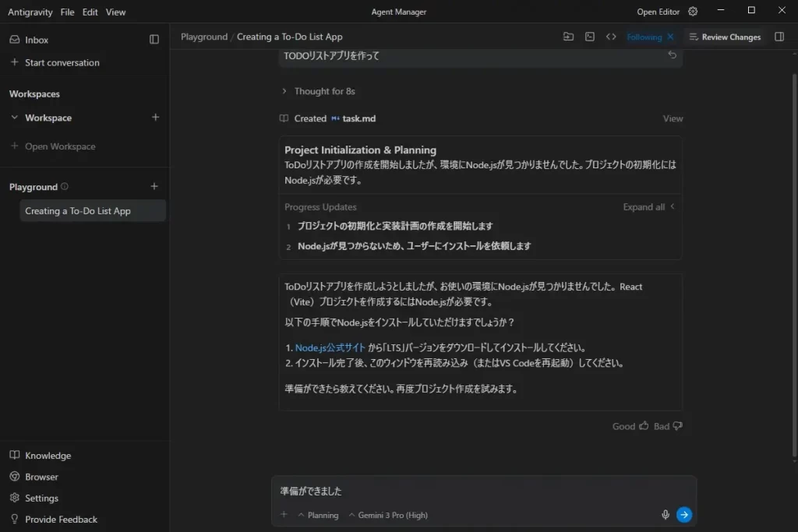
Task: Click plus icon to add attachment
Action: (284, 515)
